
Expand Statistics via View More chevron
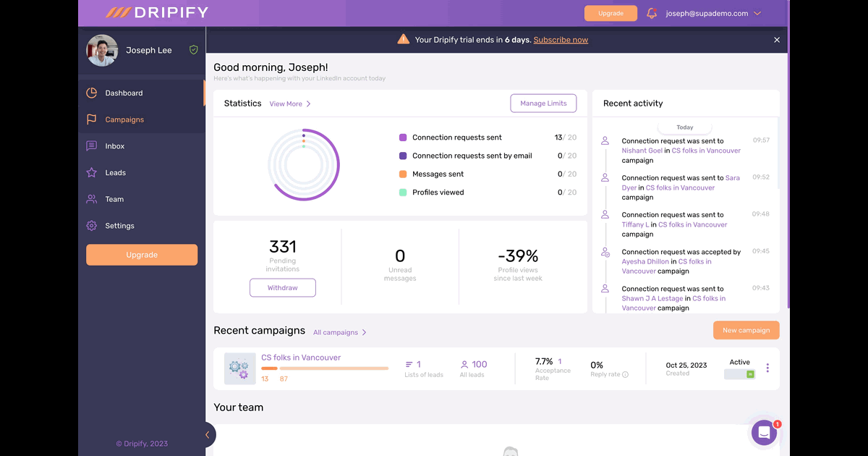(309, 104)
